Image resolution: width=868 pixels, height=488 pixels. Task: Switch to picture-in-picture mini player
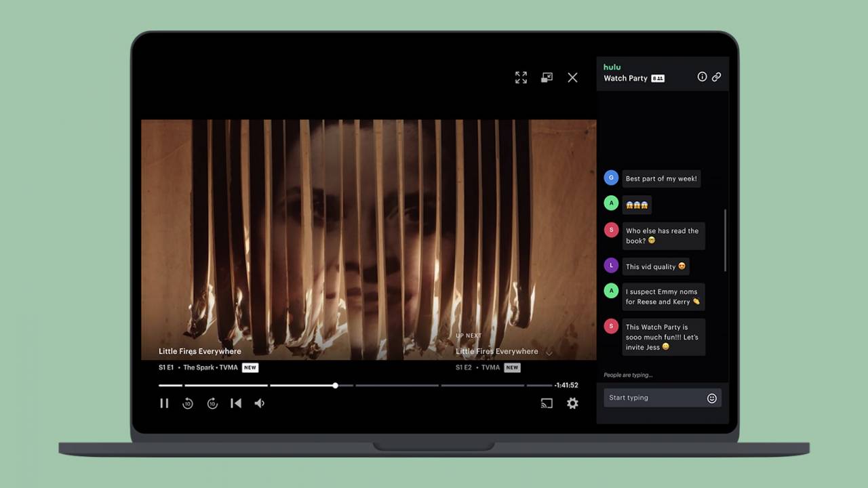pos(547,77)
